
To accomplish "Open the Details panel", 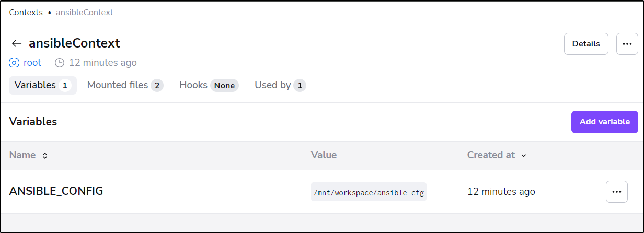I will (x=586, y=44).
